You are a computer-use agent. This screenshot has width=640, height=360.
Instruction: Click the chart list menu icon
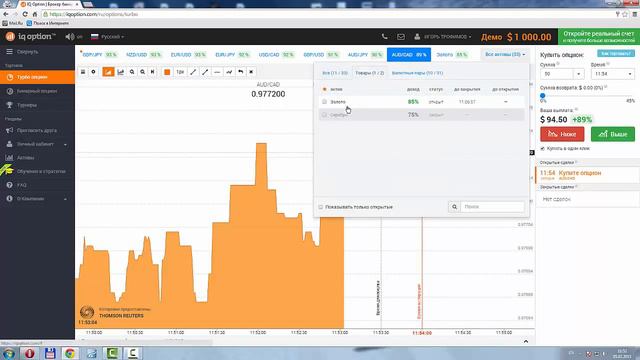point(83,72)
